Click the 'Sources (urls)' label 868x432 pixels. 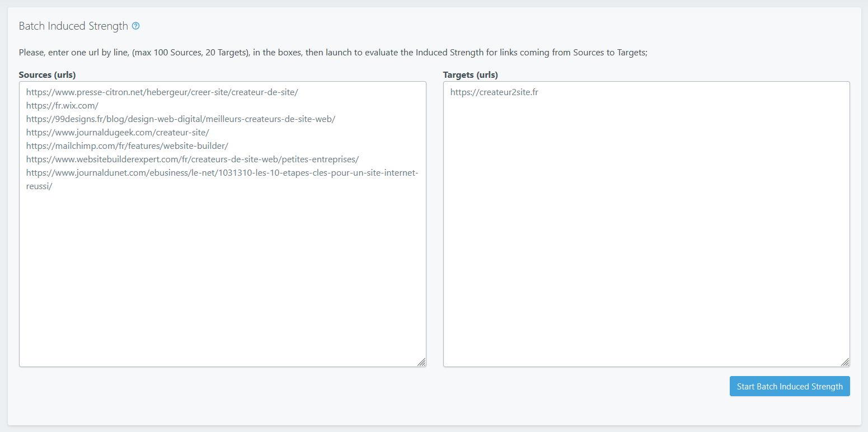tap(47, 75)
